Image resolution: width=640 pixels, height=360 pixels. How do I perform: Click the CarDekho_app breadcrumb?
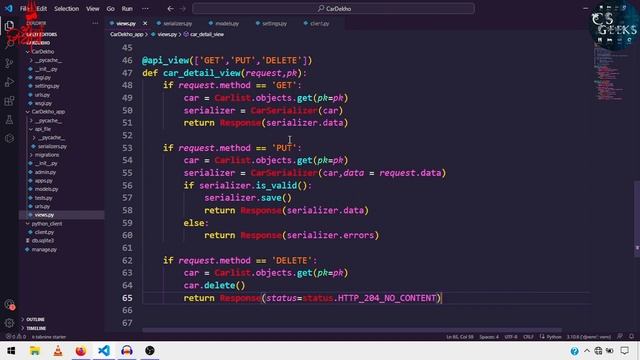[127, 34]
